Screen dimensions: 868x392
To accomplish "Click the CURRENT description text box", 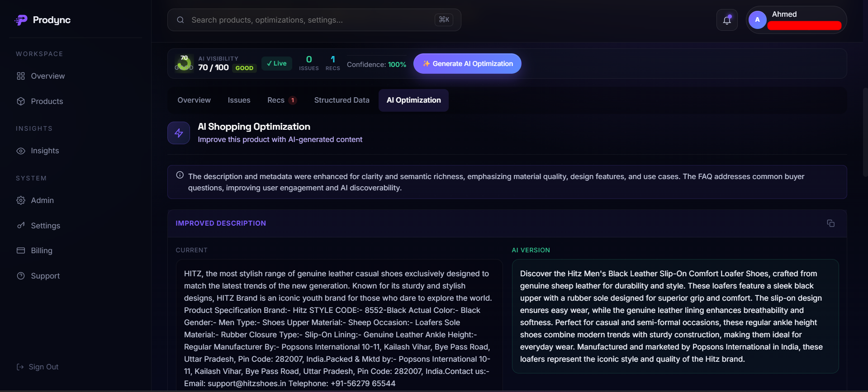I will pyautogui.click(x=339, y=326).
